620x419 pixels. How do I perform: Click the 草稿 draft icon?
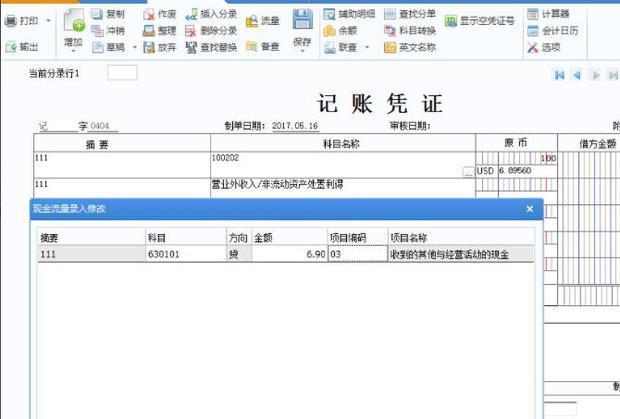tap(98, 47)
